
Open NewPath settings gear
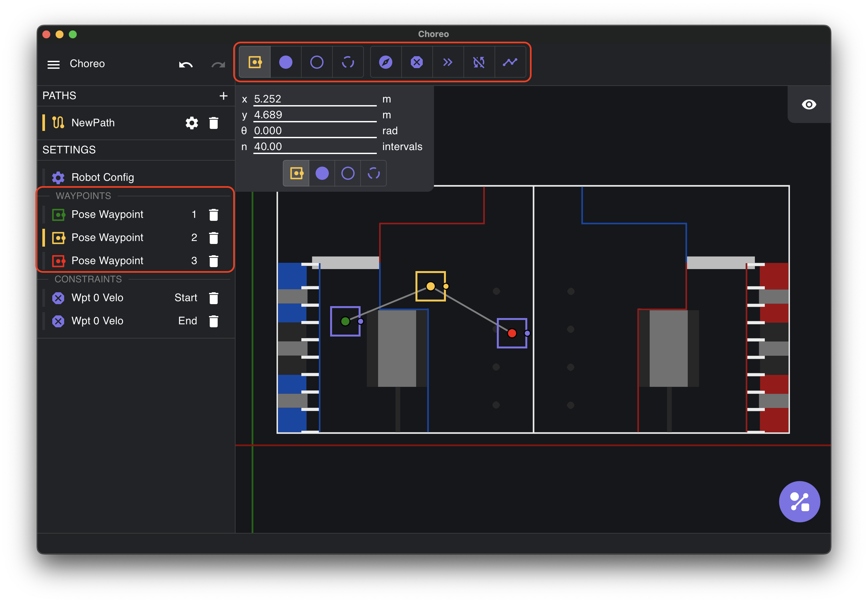coord(192,123)
